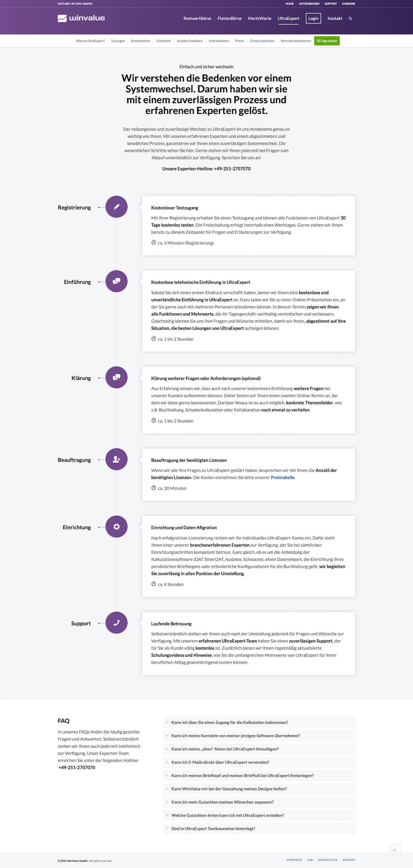Click the Klärung chat bubbles icon
Screen dimensions: 413x868
tap(116, 377)
